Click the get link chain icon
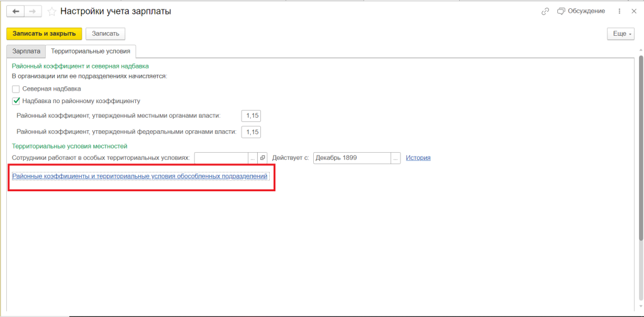 [545, 11]
